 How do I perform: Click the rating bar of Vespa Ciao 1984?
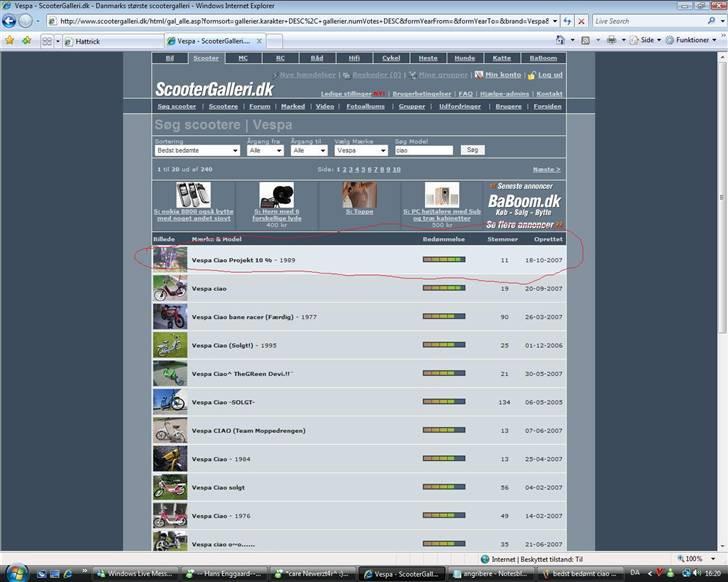point(444,459)
